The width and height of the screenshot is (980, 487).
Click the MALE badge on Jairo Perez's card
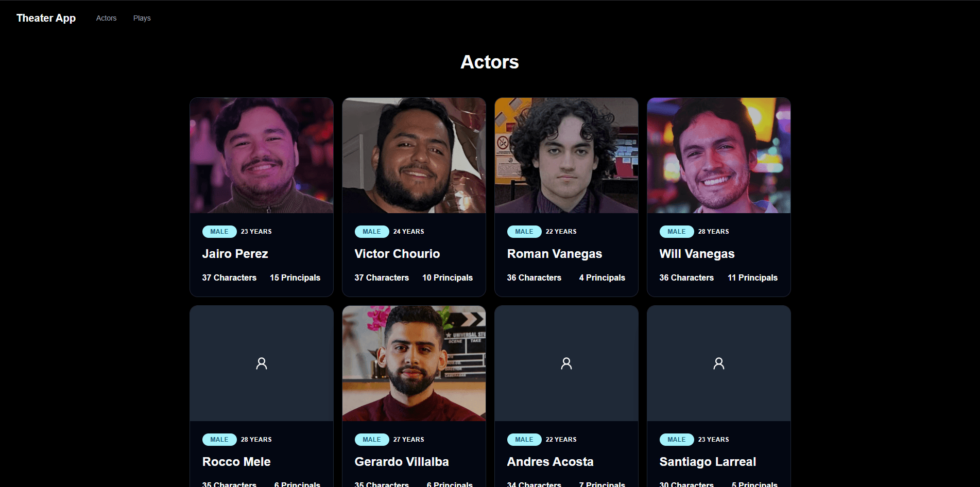(219, 232)
